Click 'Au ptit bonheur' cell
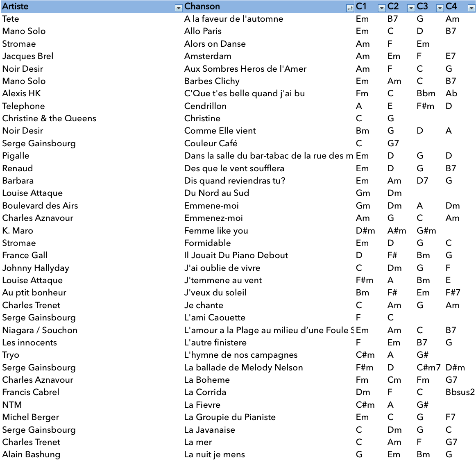Image resolution: width=476 pixels, height=461 pixels. click(x=34, y=293)
